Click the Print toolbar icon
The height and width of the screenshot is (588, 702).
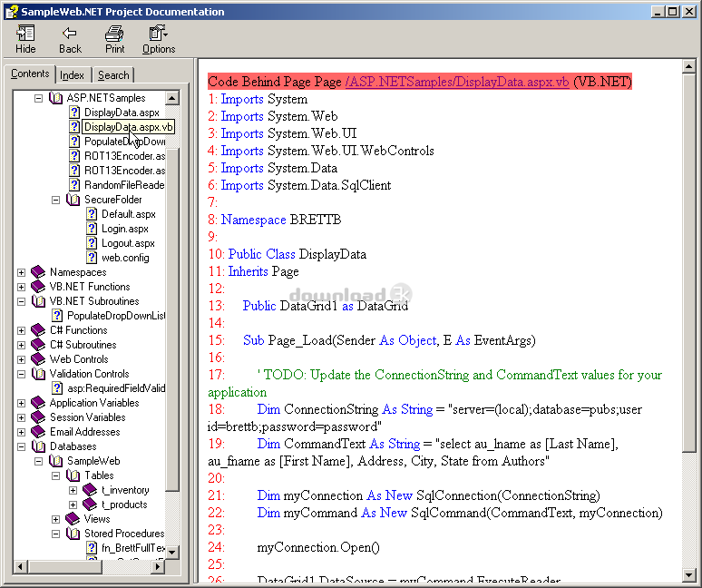[114, 34]
